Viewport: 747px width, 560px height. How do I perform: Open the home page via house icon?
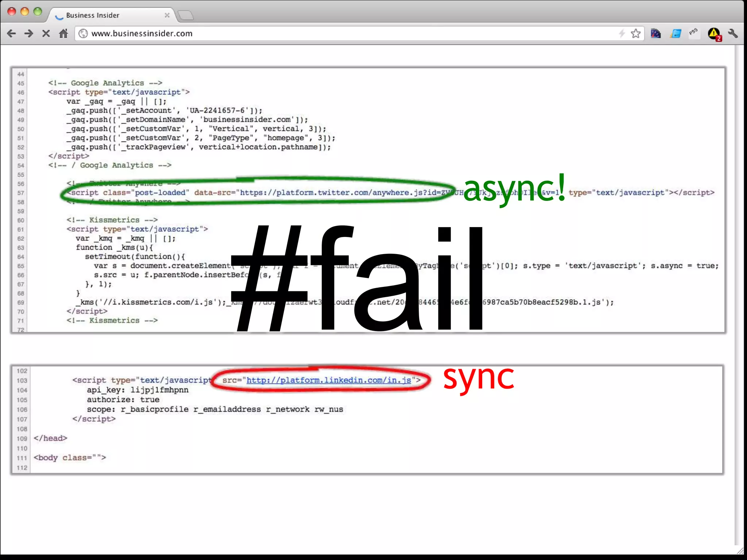coord(63,34)
